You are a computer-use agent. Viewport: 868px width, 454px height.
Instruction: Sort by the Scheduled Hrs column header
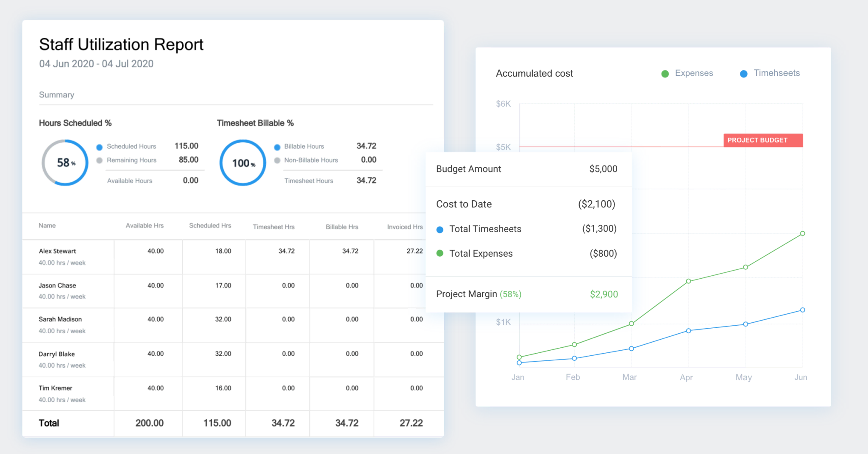pos(210,226)
